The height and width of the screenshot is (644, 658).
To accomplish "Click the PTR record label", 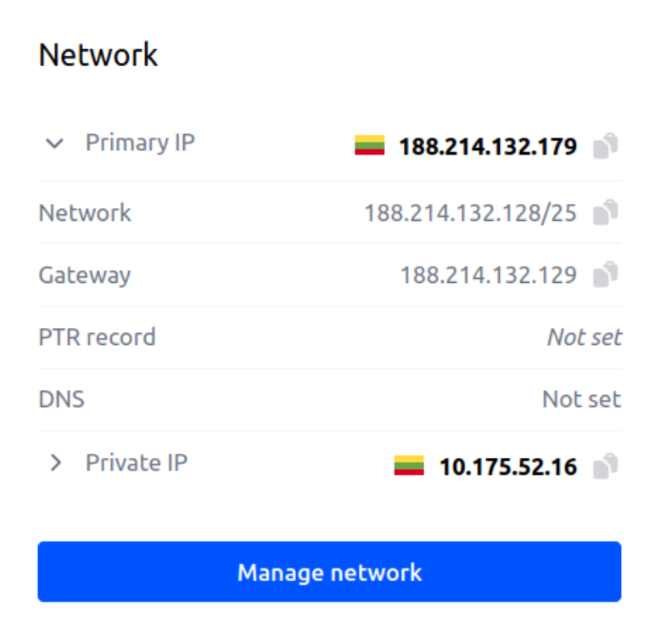I will pyautogui.click(x=97, y=337).
